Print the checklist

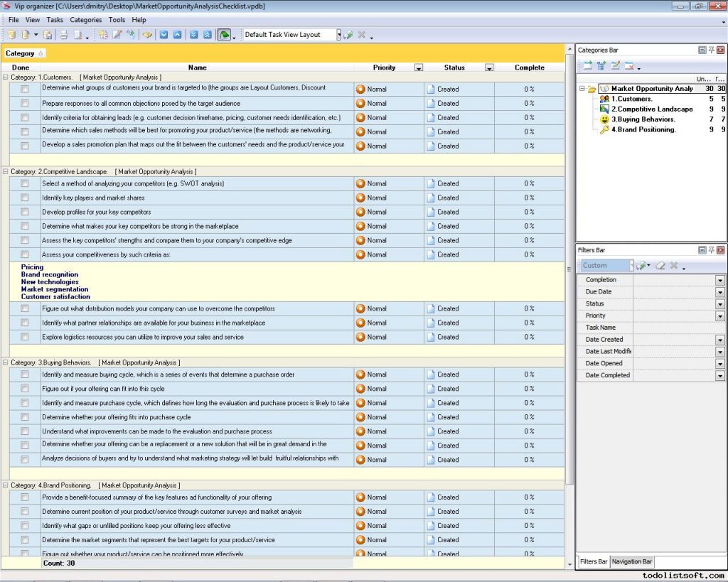(x=63, y=34)
